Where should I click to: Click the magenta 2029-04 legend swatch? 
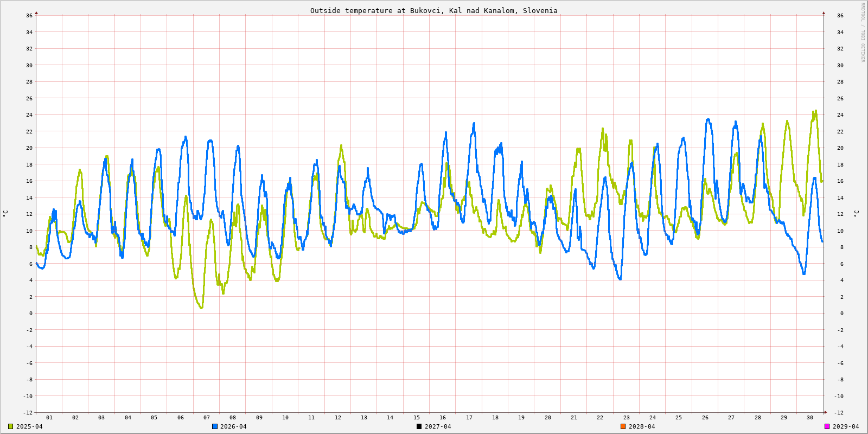(827, 426)
